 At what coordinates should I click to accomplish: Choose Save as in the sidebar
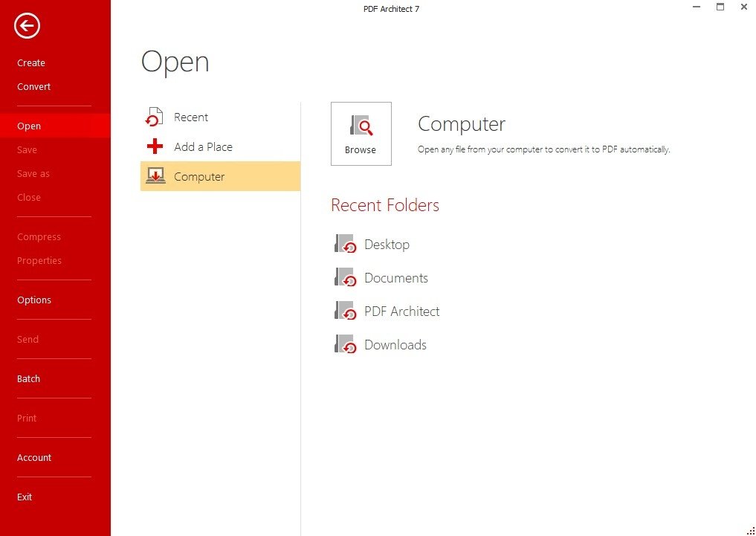coord(33,173)
